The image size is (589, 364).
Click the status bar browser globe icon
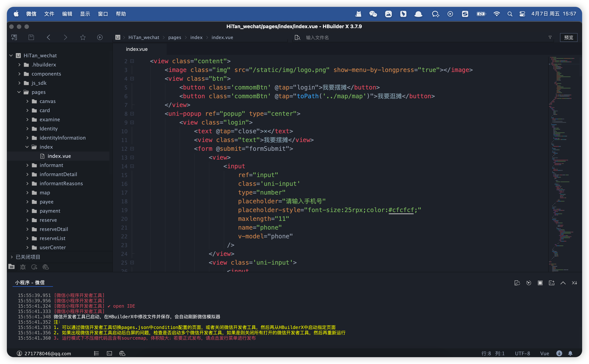[122, 353]
